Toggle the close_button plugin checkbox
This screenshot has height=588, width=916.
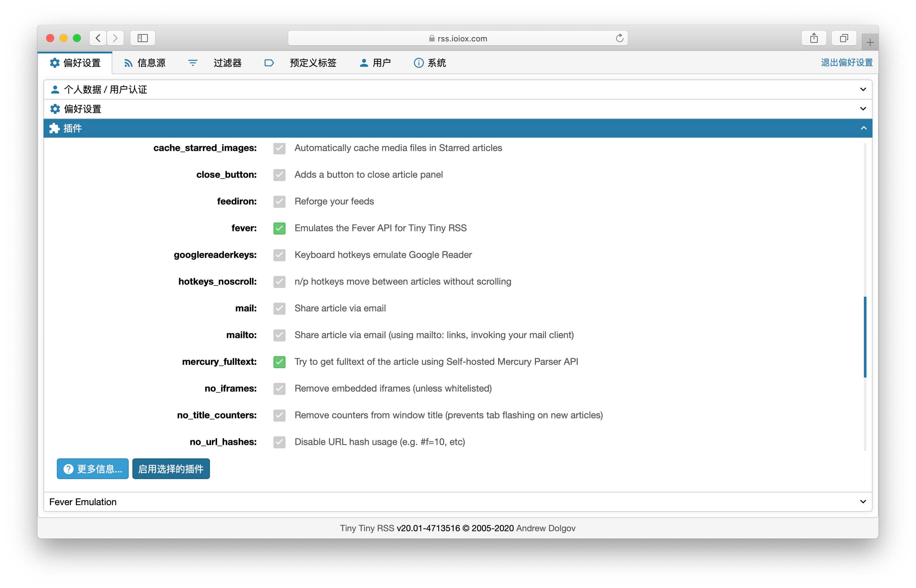point(279,175)
